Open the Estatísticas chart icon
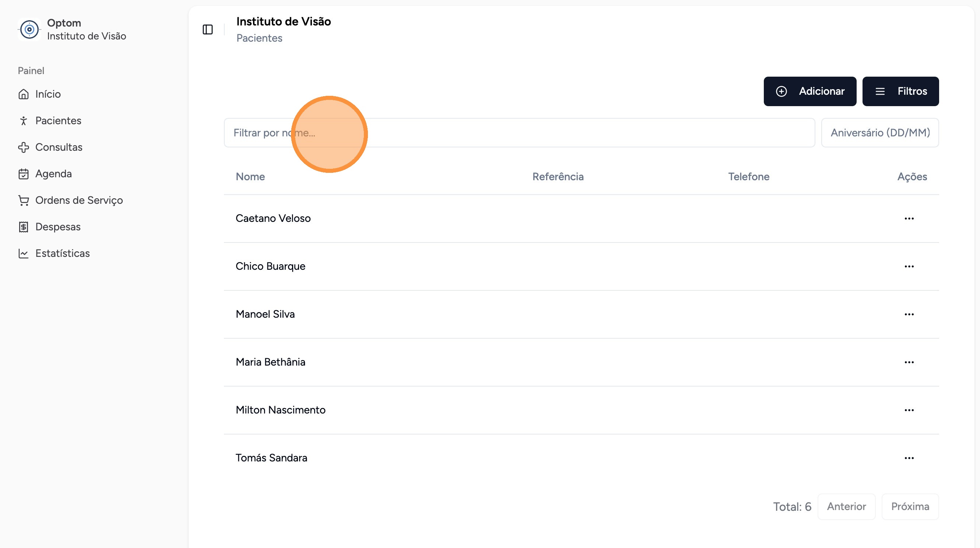This screenshot has width=980, height=548. pyautogui.click(x=24, y=254)
